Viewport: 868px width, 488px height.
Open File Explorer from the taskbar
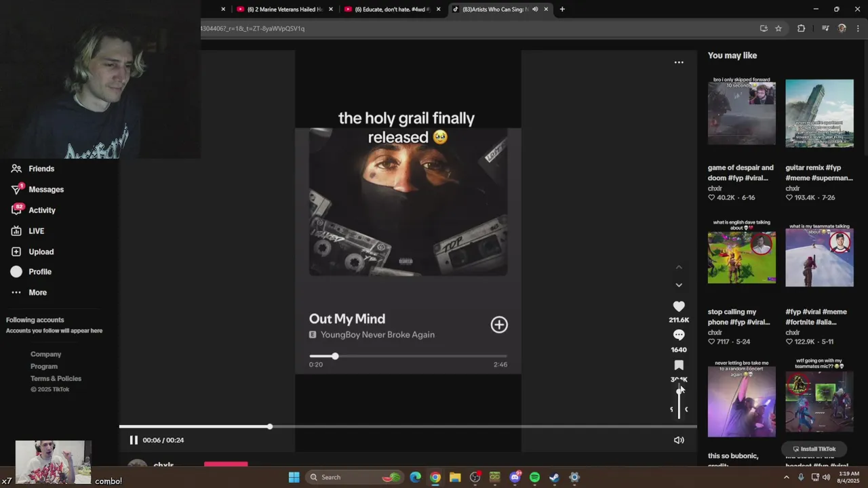455,477
